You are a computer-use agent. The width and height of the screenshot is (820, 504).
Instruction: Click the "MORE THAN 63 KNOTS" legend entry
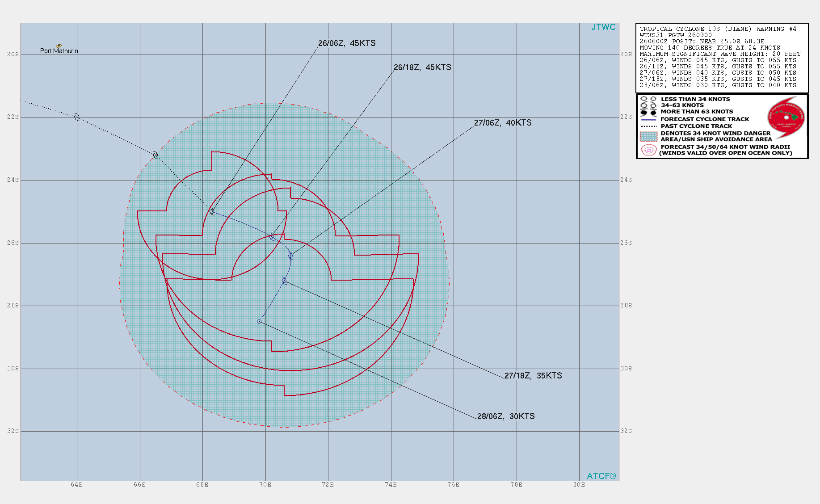point(697,112)
